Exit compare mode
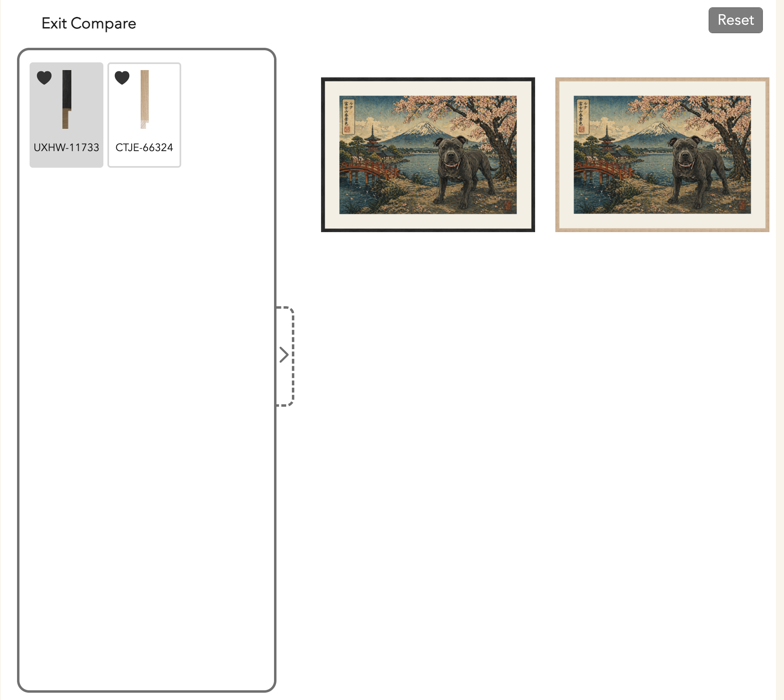The height and width of the screenshot is (700, 784). (89, 23)
